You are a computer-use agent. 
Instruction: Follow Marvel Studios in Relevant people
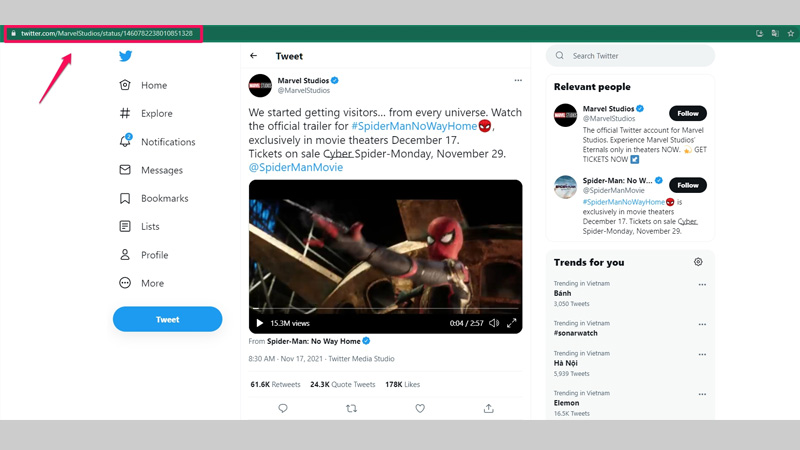687,113
